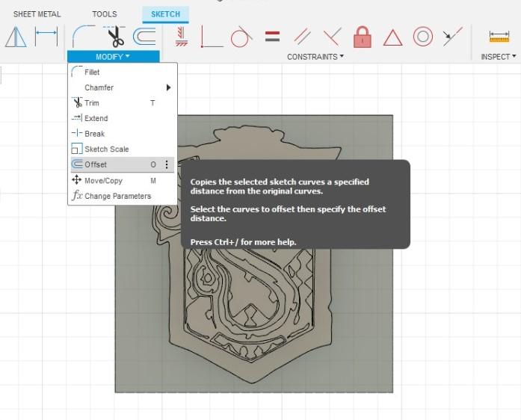This screenshot has height=420, width=521.
Task: Choose Chamfer from Modify menu
Action: tap(123, 87)
